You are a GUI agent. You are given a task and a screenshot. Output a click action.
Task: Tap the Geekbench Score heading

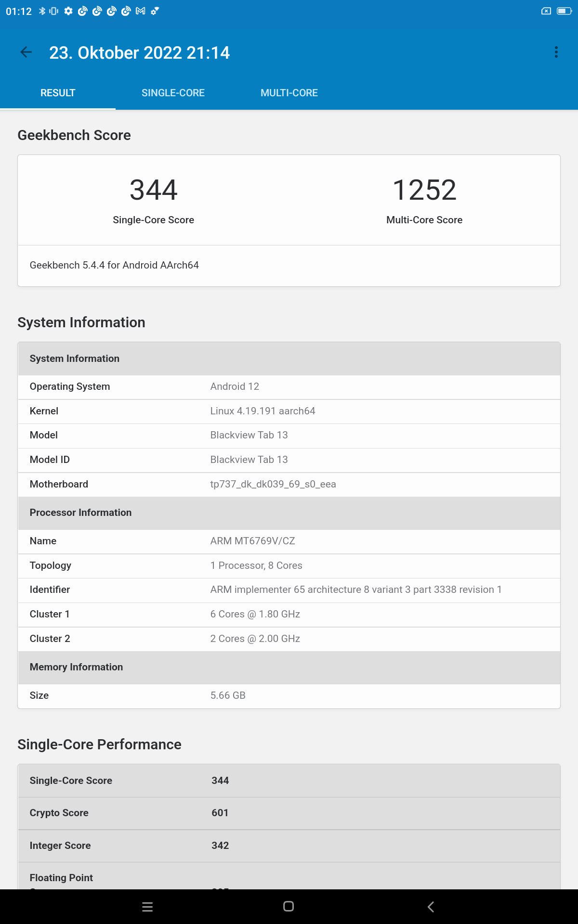pos(74,135)
